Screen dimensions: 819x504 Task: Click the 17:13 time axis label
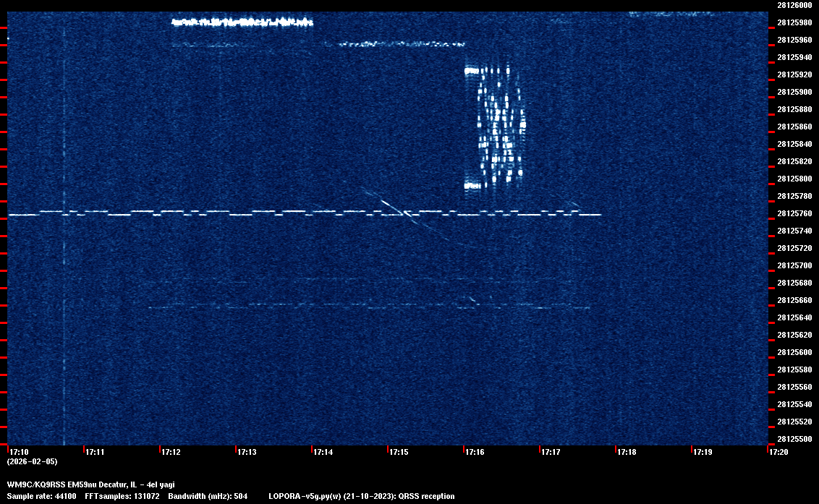tap(247, 452)
